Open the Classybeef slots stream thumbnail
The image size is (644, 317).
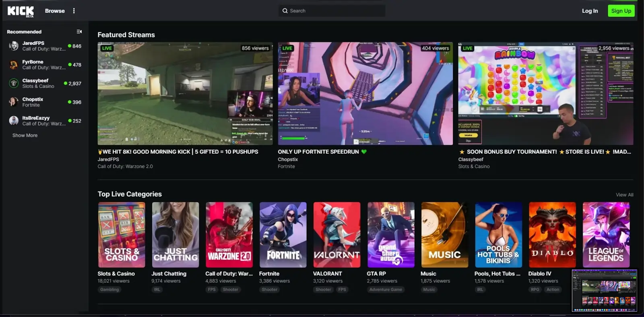pos(546,93)
